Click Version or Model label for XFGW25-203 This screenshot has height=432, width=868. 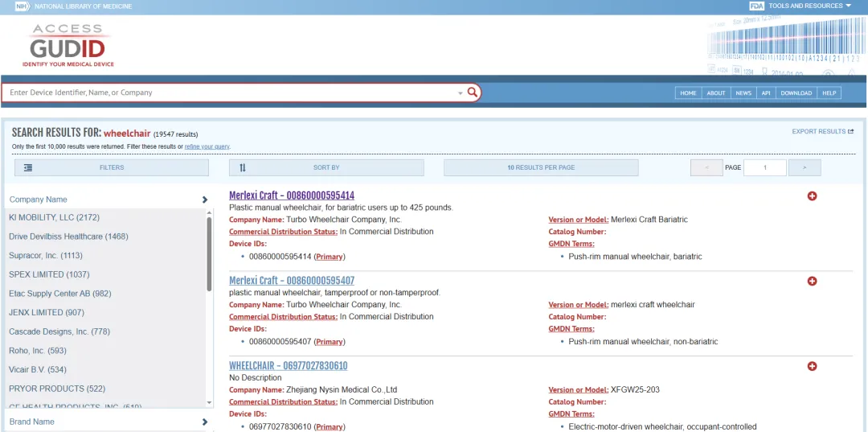[x=579, y=390]
